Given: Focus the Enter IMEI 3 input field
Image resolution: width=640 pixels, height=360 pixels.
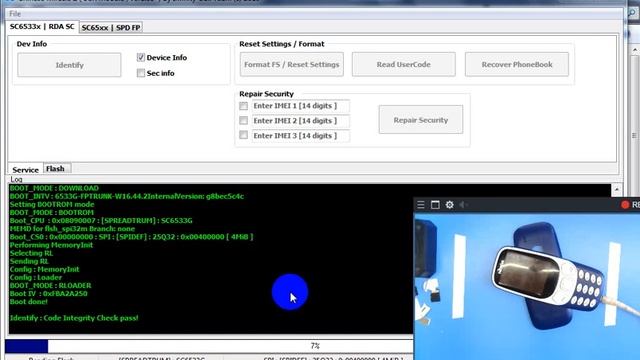Looking at the screenshot, I should [301, 136].
